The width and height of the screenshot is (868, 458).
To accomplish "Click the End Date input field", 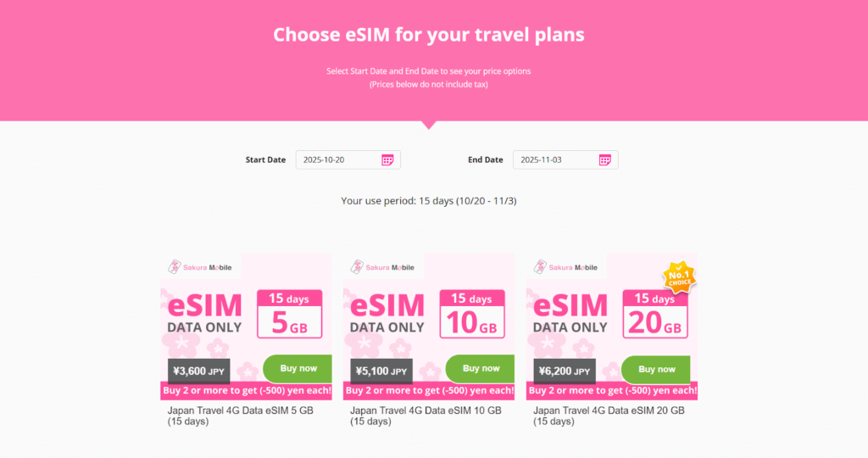I will pyautogui.click(x=555, y=159).
